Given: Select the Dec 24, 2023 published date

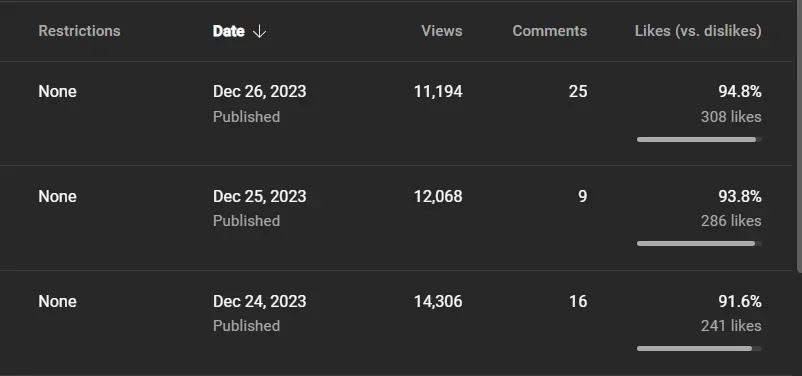Looking at the screenshot, I should 259,301.
